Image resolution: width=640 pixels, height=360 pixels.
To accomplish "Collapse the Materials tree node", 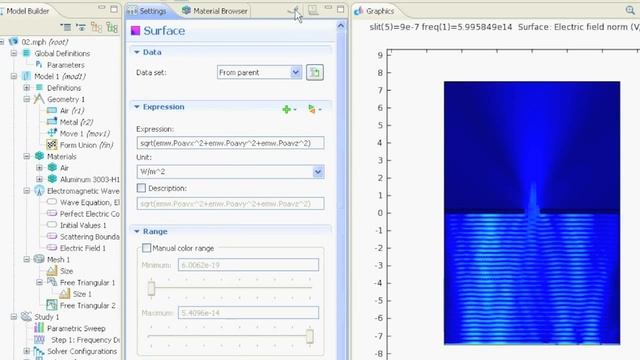I will pos(27,156).
